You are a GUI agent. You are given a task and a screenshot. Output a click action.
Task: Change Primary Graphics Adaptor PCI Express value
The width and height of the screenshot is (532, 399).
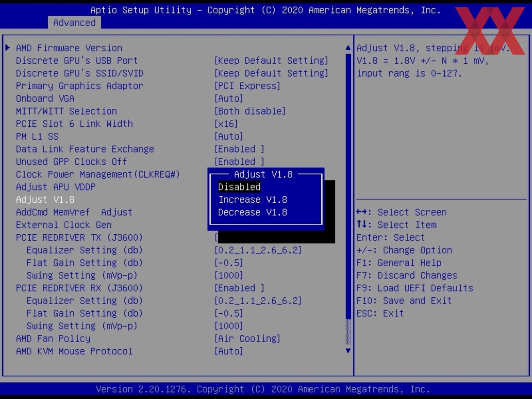247,86
